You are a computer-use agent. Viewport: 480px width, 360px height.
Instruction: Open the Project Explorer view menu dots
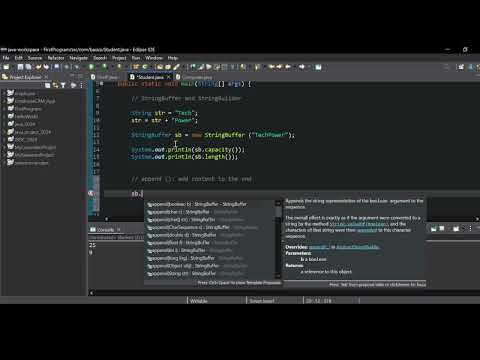[81, 85]
